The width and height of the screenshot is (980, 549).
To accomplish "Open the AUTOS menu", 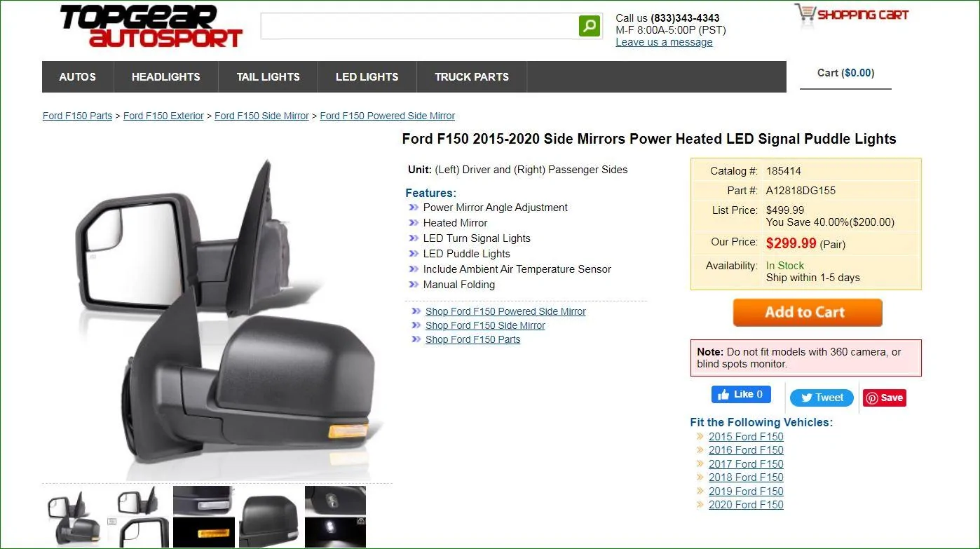I will coord(77,77).
